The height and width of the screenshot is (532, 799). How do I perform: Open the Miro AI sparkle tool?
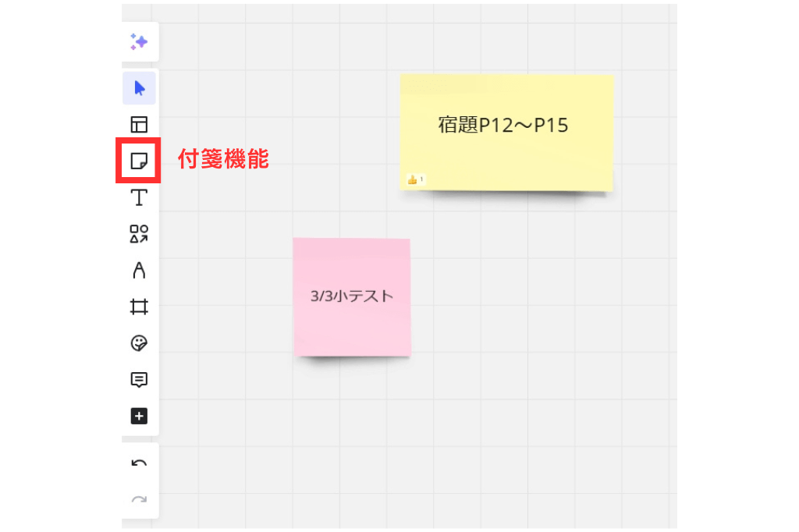139,42
